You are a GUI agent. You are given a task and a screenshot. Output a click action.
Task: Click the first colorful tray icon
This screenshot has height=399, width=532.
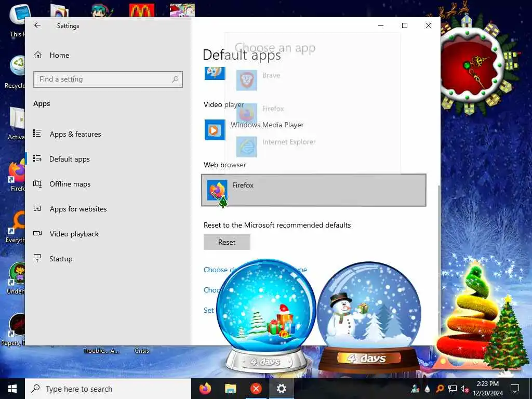tap(415, 389)
